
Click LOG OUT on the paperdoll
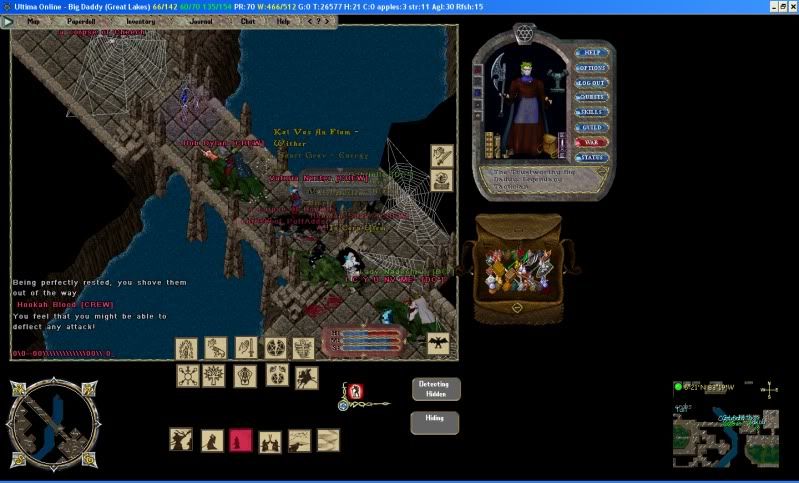[592, 83]
